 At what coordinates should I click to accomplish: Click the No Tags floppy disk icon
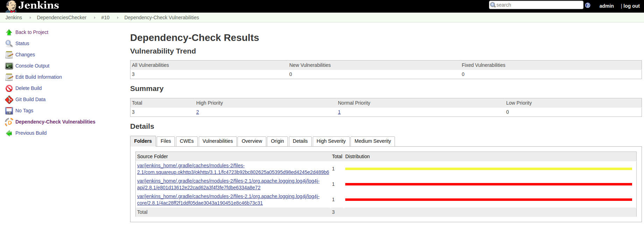pyautogui.click(x=9, y=111)
